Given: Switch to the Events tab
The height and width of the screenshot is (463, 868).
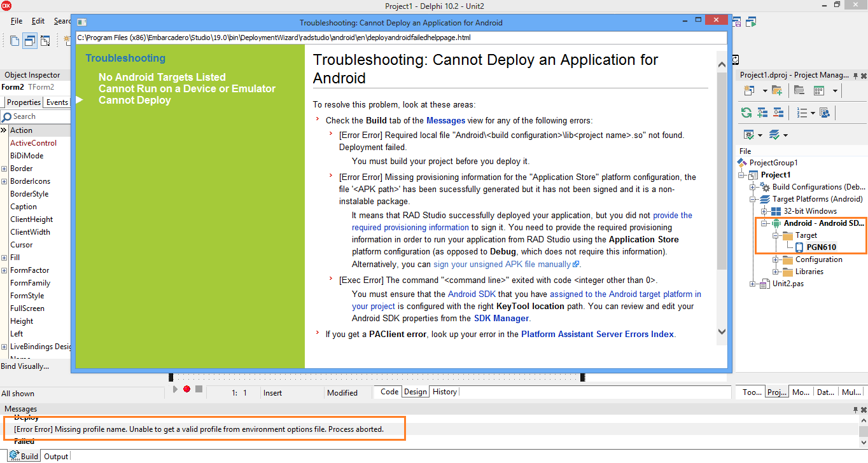Looking at the screenshot, I should coord(57,102).
